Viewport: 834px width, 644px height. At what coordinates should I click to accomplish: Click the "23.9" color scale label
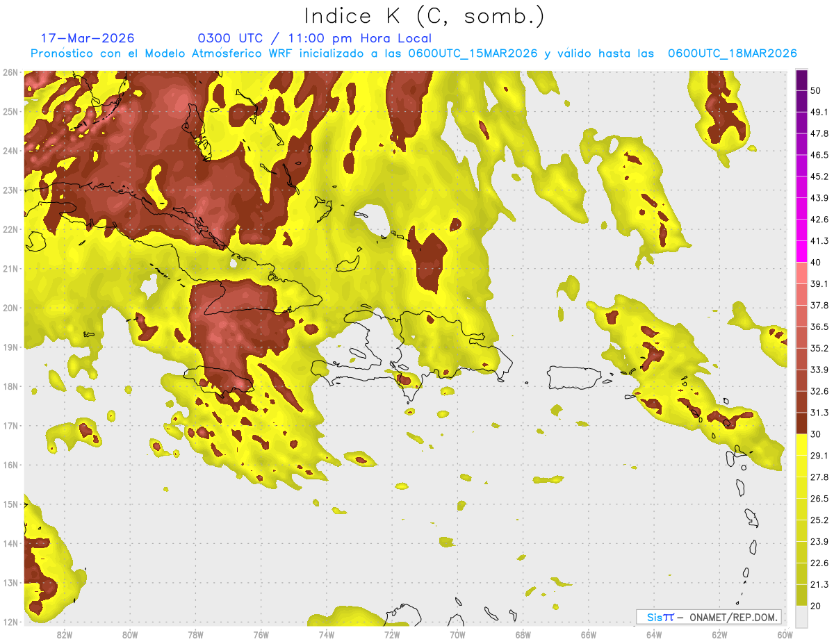[x=819, y=542]
